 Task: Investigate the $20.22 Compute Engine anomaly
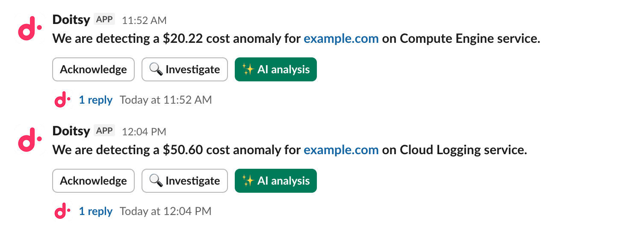[x=184, y=69]
